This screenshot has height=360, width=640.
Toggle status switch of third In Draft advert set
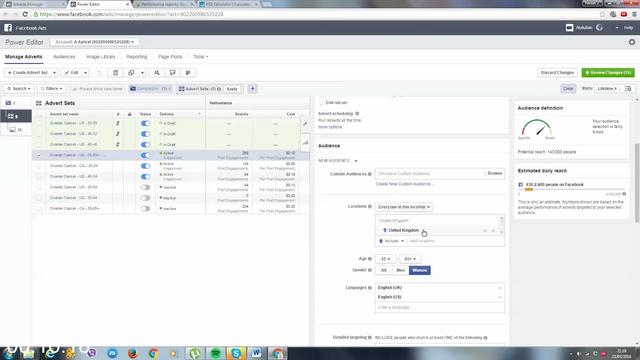(145, 144)
